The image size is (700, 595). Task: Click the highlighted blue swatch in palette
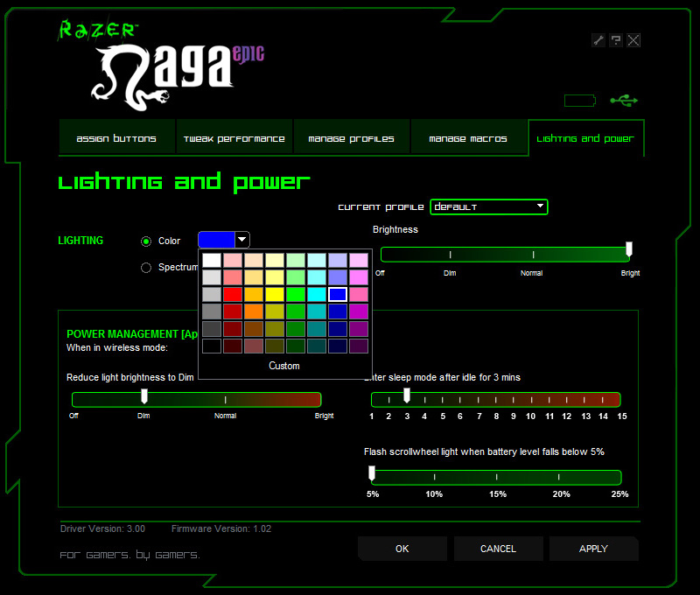(338, 295)
